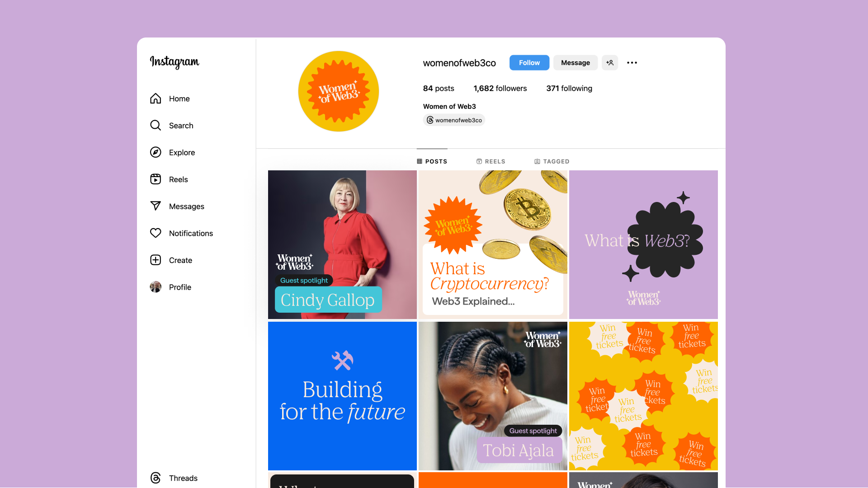Switch to the TAGGED tab
The height and width of the screenshot is (488, 868).
(x=552, y=161)
